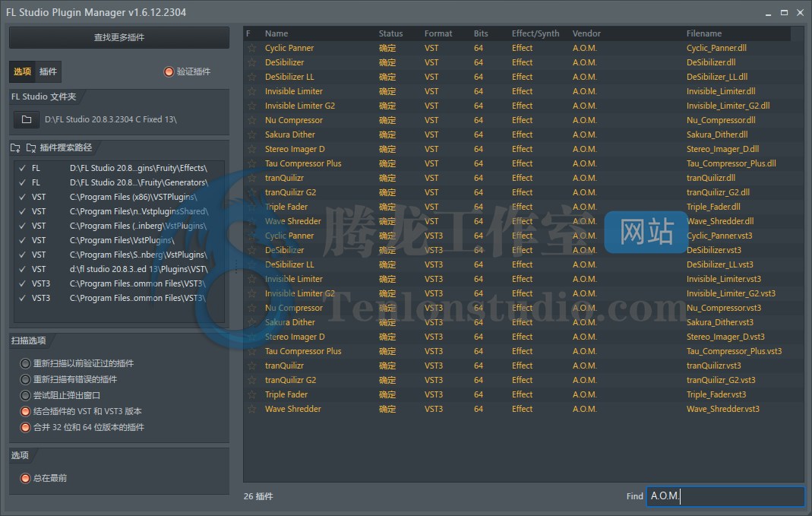Favorite star for Sakura_Dither.dll row
The height and width of the screenshot is (516, 812).
(251, 135)
